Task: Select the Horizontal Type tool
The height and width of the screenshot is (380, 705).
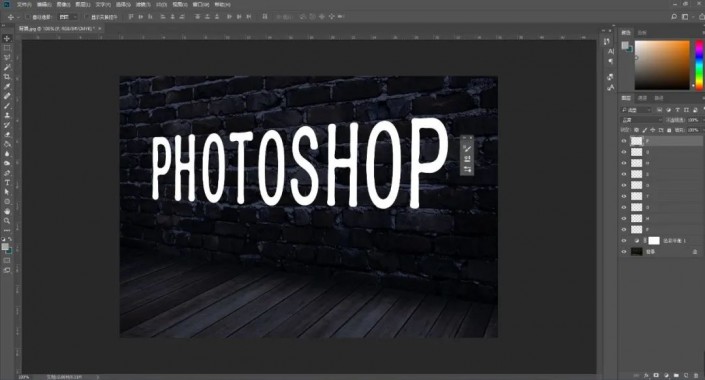Action: click(7, 183)
